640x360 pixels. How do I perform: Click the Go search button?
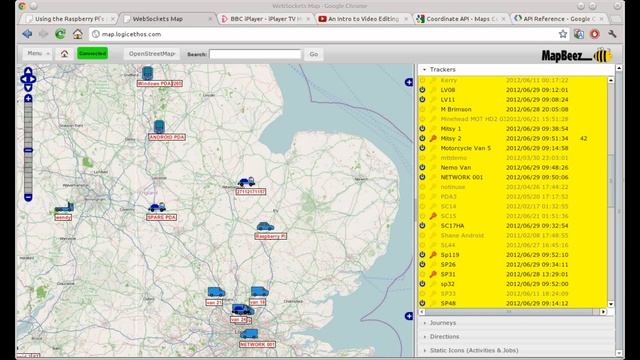tap(313, 54)
